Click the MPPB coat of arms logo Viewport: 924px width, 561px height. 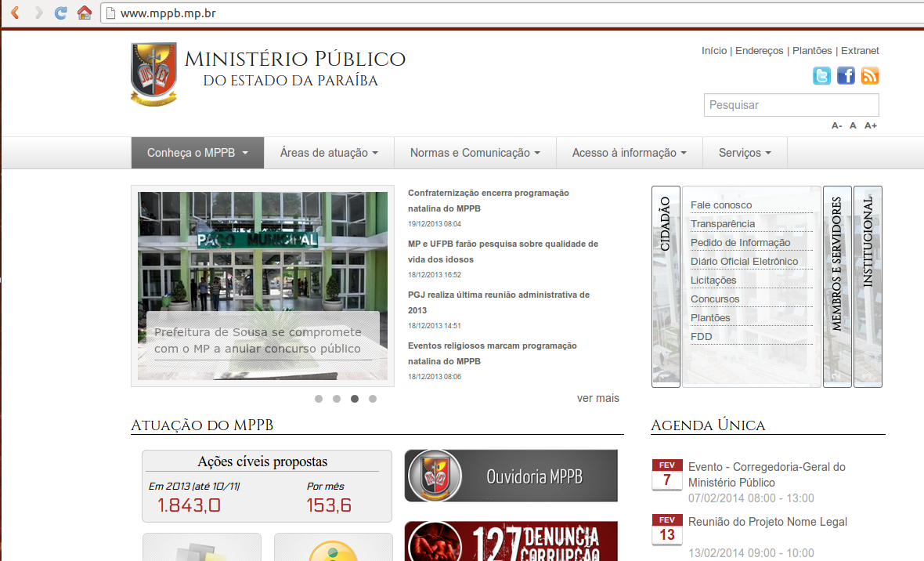[x=153, y=74]
